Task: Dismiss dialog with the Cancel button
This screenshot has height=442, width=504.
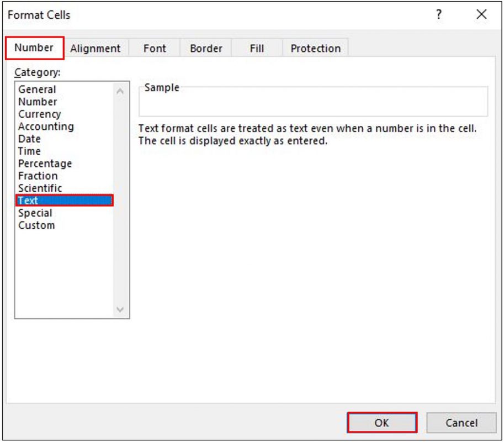Action: (461, 423)
